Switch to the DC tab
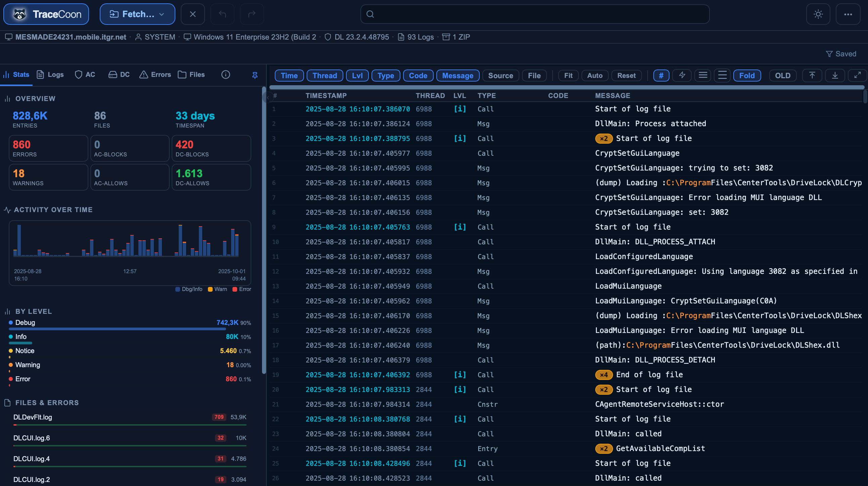This screenshot has width=868, height=486. pyautogui.click(x=119, y=75)
